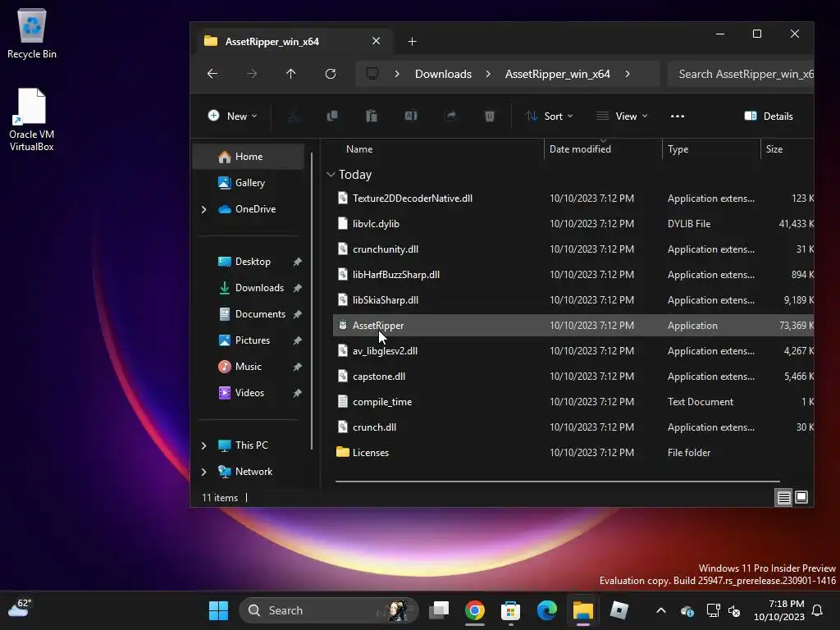
Task: Open Microsoft Store from the taskbar
Action: click(x=510, y=610)
